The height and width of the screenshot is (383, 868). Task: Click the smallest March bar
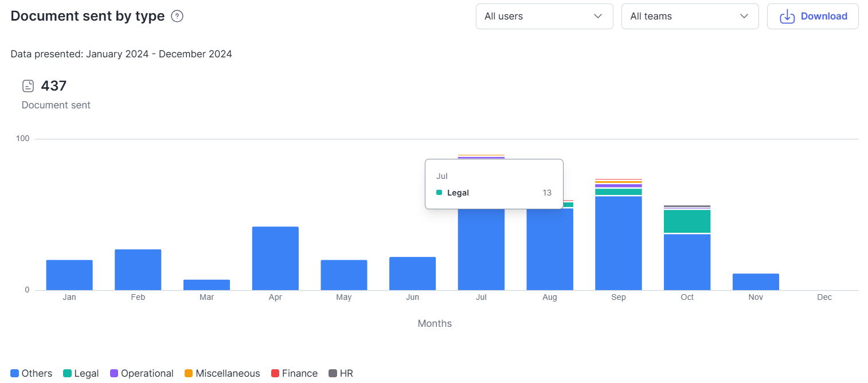click(x=206, y=285)
